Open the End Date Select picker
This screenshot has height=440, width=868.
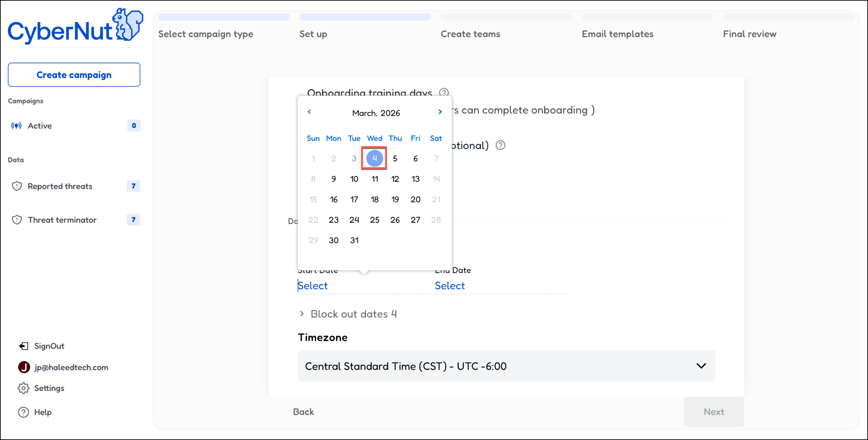[450, 286]
